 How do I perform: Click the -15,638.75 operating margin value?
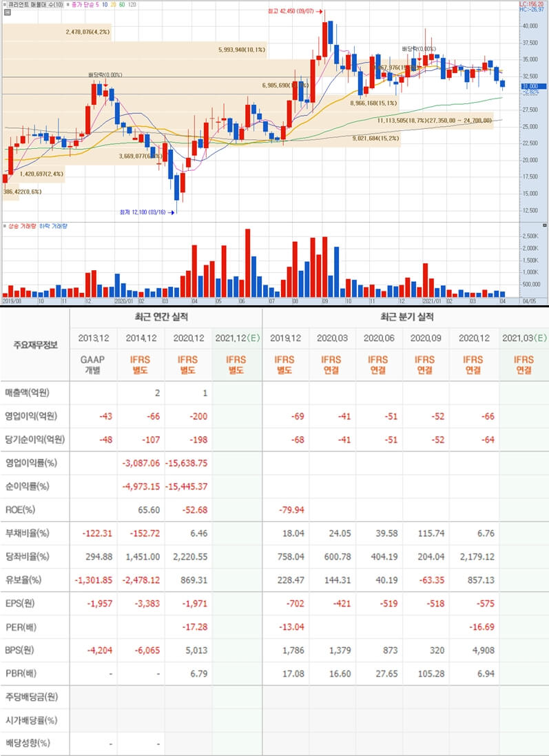(x=187, y=463)
